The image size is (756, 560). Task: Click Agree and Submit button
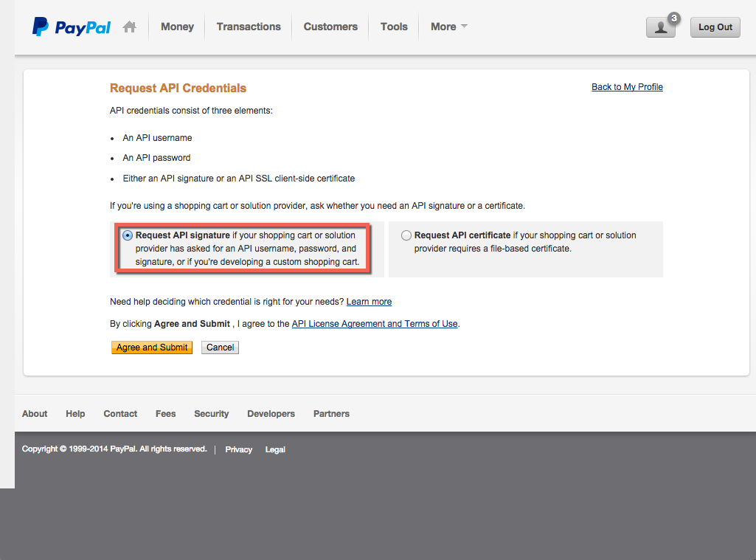(152, 348)
